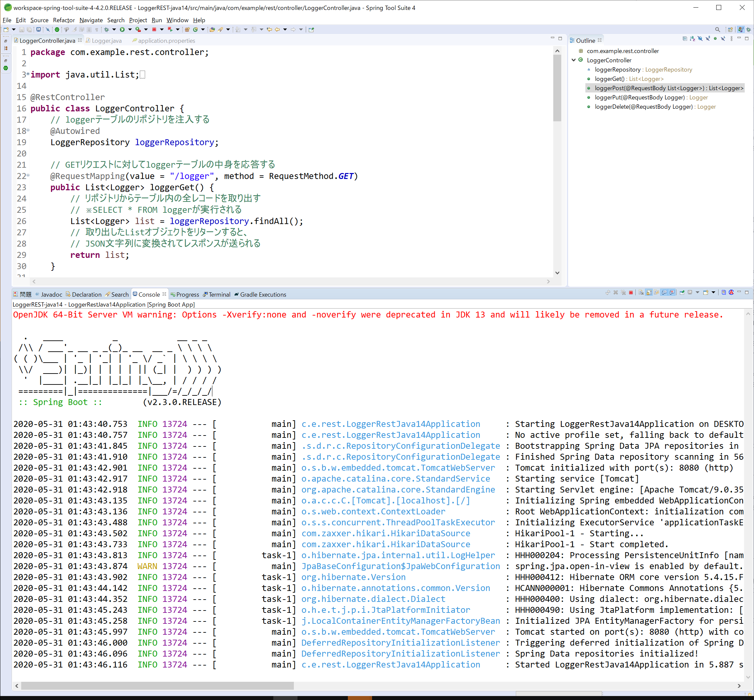Toggle Hide Local Types in Outline
Screen dimensions: 754x700
coord(723,39)
